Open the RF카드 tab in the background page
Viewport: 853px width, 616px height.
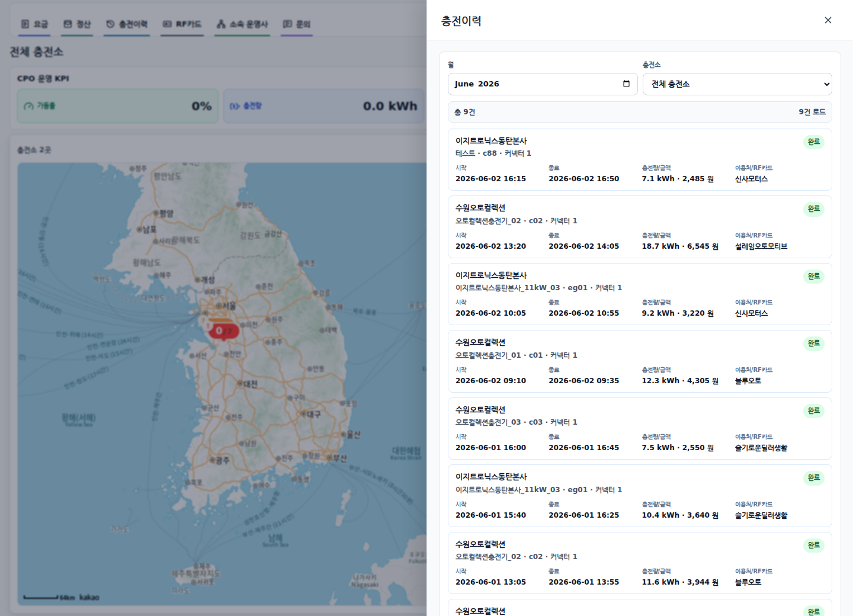[182, 24]
